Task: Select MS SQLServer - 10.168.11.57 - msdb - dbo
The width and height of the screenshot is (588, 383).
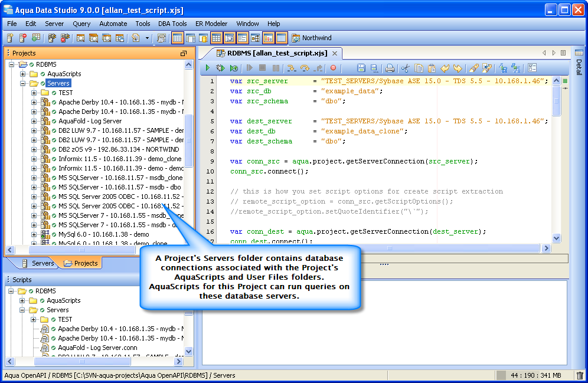Action: 120,187
